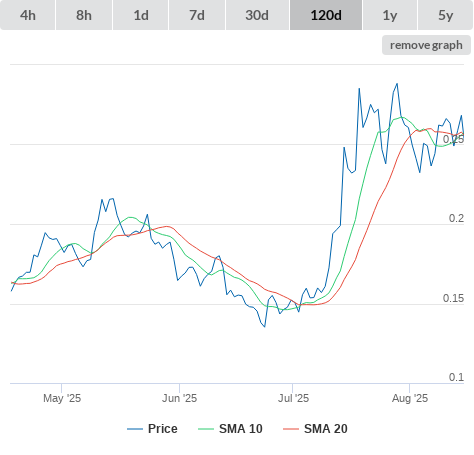Click the remove graph button
The height and width of the screenshot is (455, 474).
pyautogui.click(x=426, y=45)
